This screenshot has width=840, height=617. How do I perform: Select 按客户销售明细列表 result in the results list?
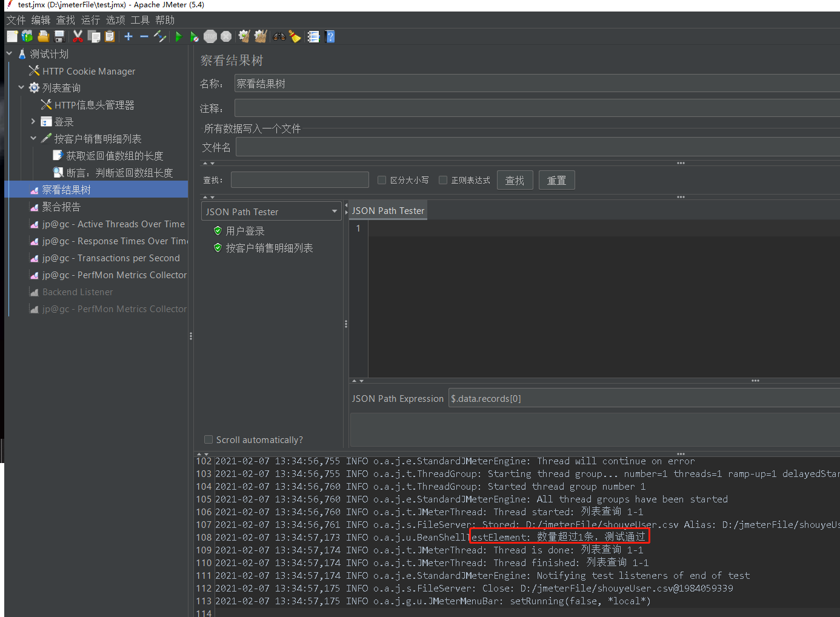tap(269, 248)
